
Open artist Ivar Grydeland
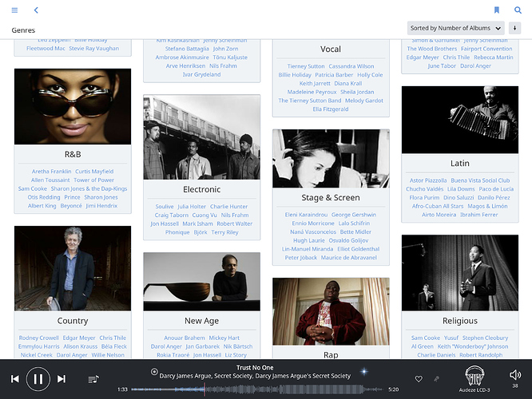pyautogui.click(x=202, y=74)
